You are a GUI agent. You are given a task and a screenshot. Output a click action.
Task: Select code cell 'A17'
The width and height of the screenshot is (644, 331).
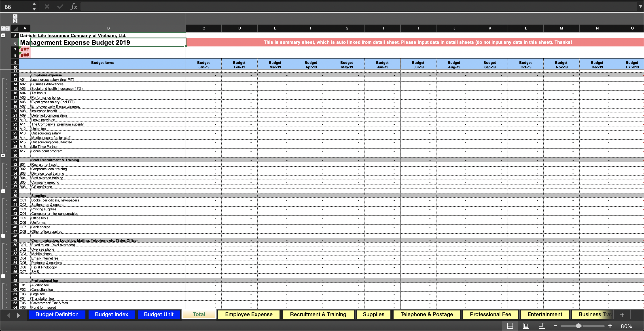point(25,151)
